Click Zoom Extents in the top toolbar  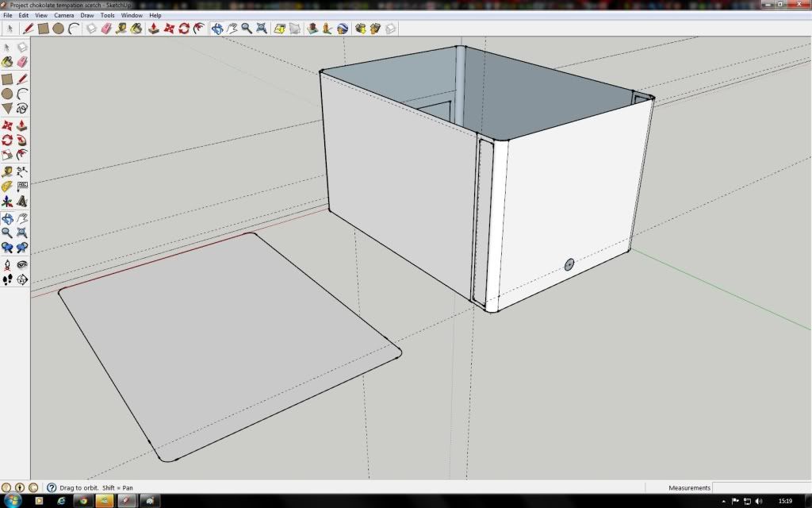coord(262,29)
